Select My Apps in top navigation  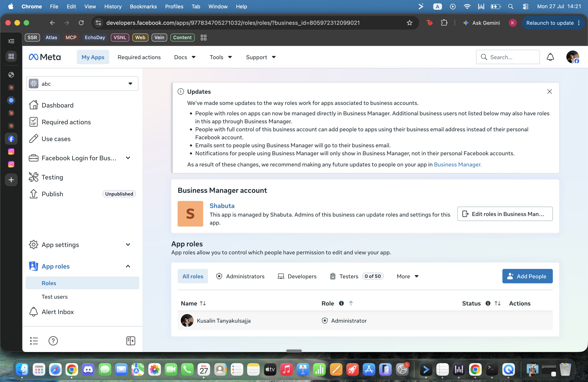tap(93, 57)
